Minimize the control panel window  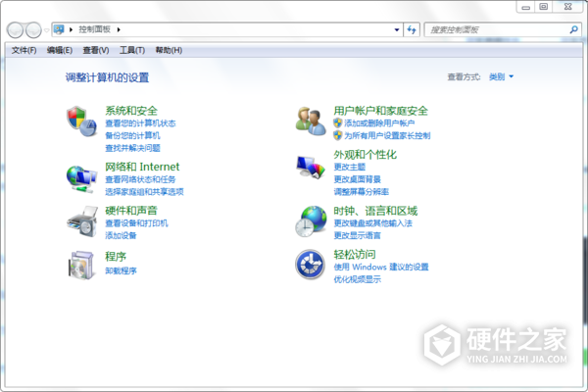click(x=526, y=7)
